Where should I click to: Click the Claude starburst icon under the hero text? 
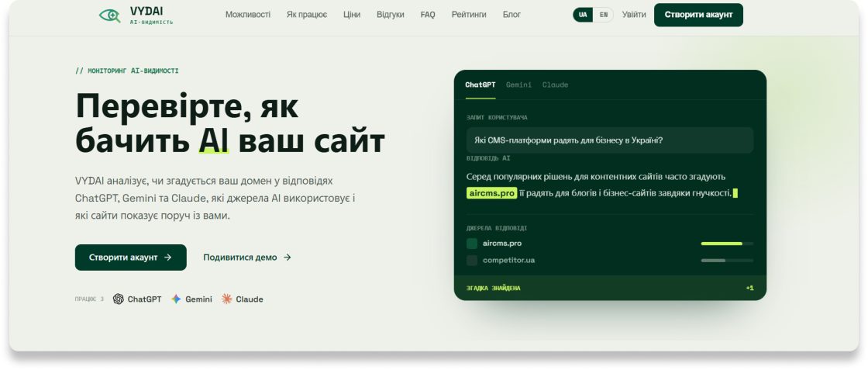[226, 299]
